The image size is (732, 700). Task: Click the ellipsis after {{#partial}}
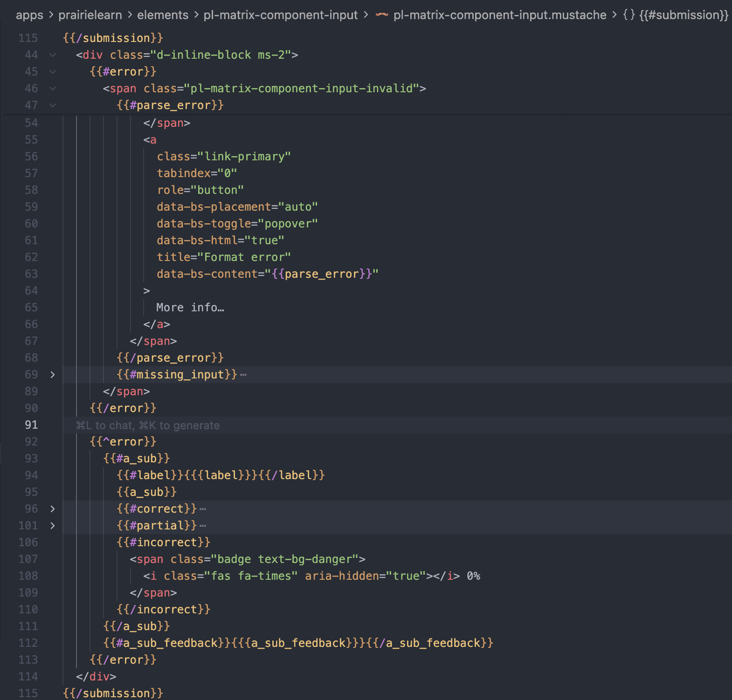coord(202,526)
